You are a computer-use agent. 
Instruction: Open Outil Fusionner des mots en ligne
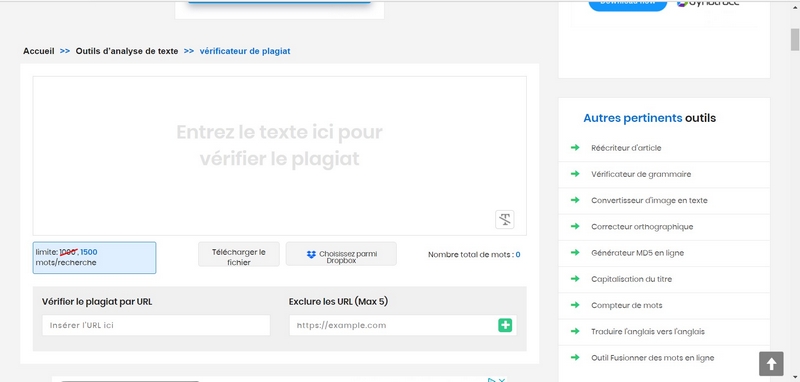pos(653,358)
